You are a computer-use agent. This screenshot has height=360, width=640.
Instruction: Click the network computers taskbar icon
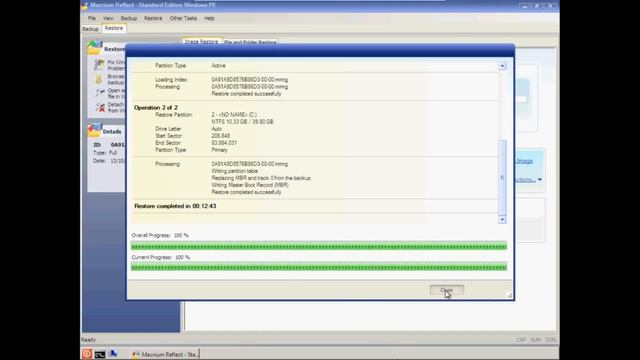[113, 353]
